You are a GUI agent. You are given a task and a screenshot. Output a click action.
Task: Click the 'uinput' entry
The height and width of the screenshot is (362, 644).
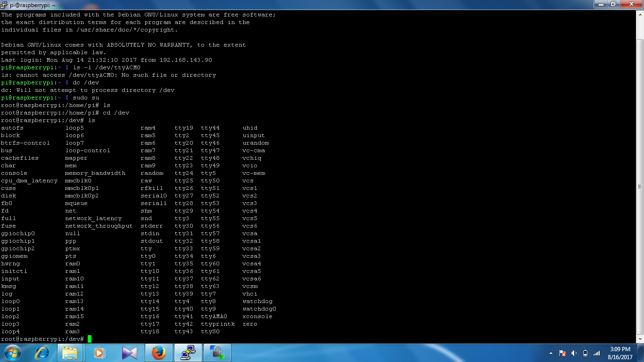pyautogui.click(x=254, y=135)
